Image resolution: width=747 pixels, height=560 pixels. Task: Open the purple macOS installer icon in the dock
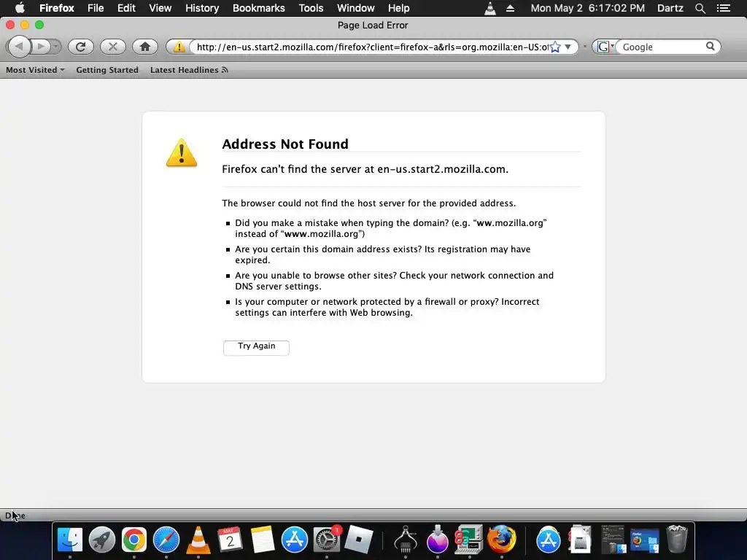coord(438,540)
